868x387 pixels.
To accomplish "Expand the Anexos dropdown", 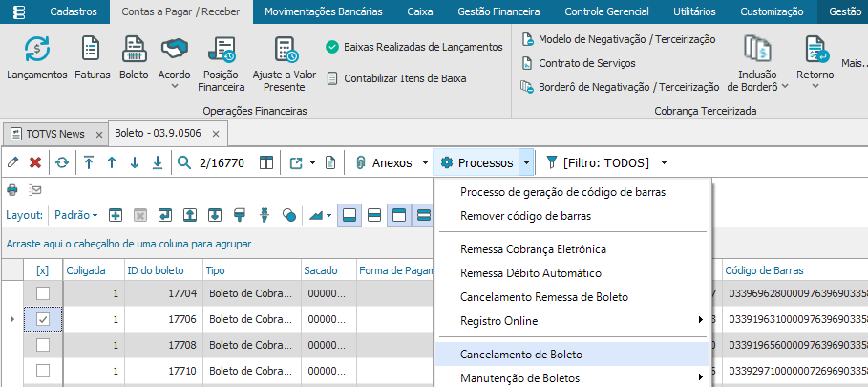I will click(425, 162).
